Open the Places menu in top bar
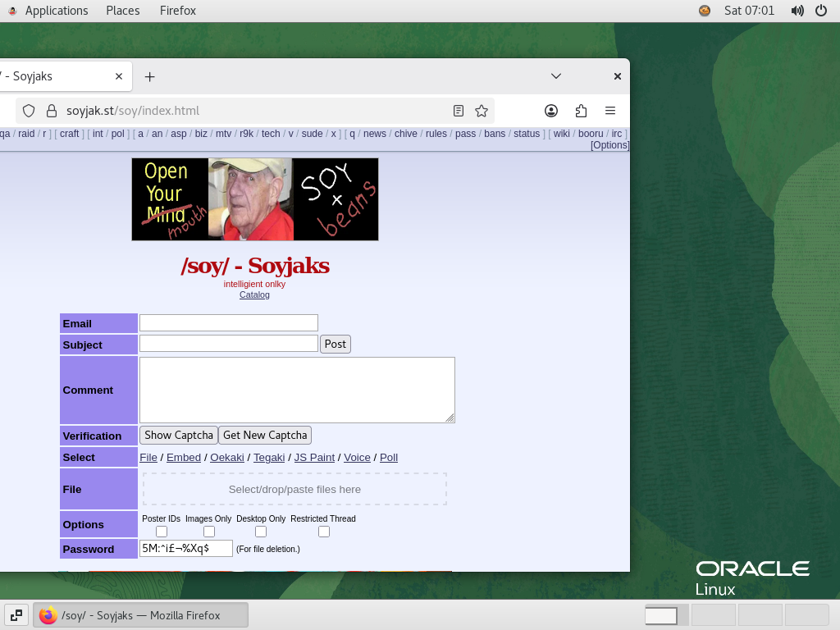840x630 pixels. pyautogui.click(x=123, y=11)
